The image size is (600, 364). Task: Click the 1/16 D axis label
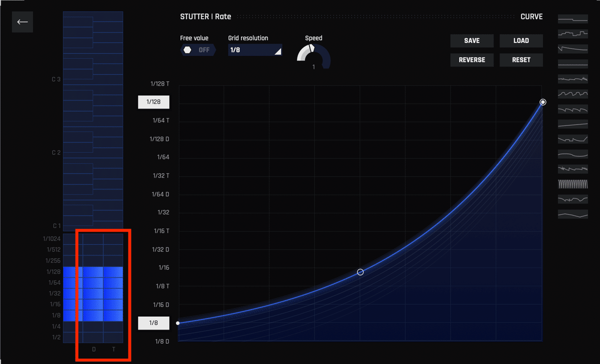[x=161, y=304]
